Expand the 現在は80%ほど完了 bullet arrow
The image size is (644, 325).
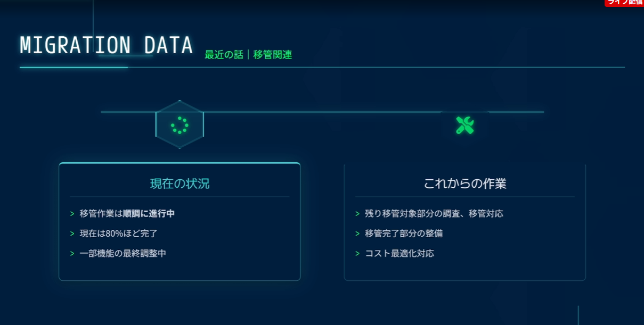[72, 234]
